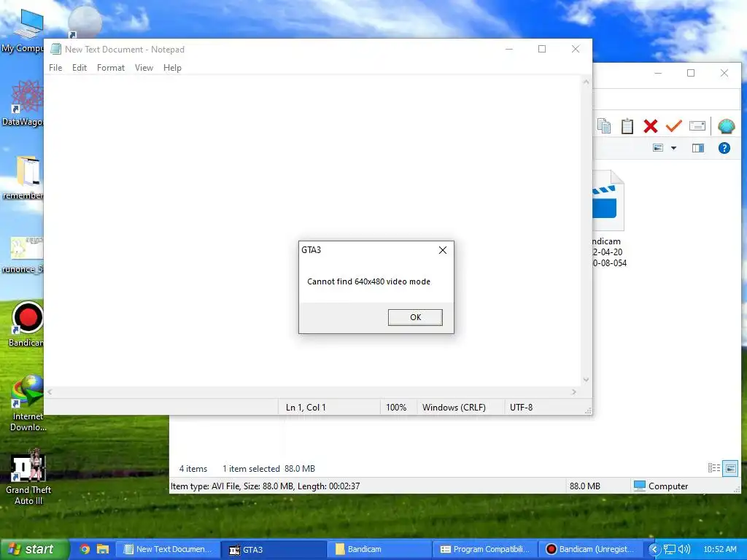Click the view layout picture icon
Screen dimensions: 747x560
pos(658,148)
